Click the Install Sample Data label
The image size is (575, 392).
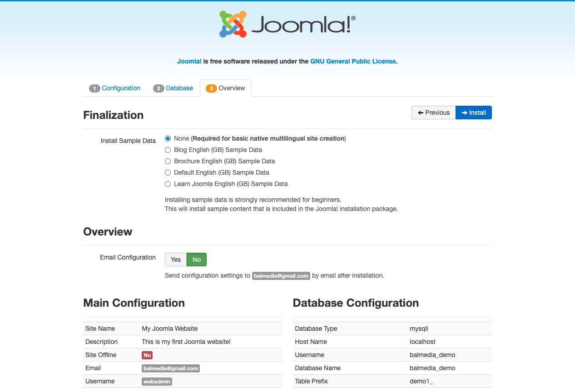(128, 141)
